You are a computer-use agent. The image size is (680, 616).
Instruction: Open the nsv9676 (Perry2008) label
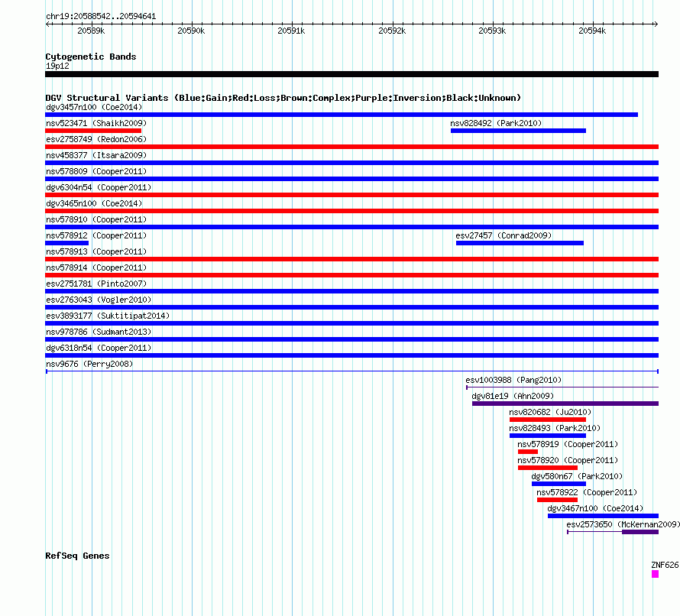[x=89, y=364]
